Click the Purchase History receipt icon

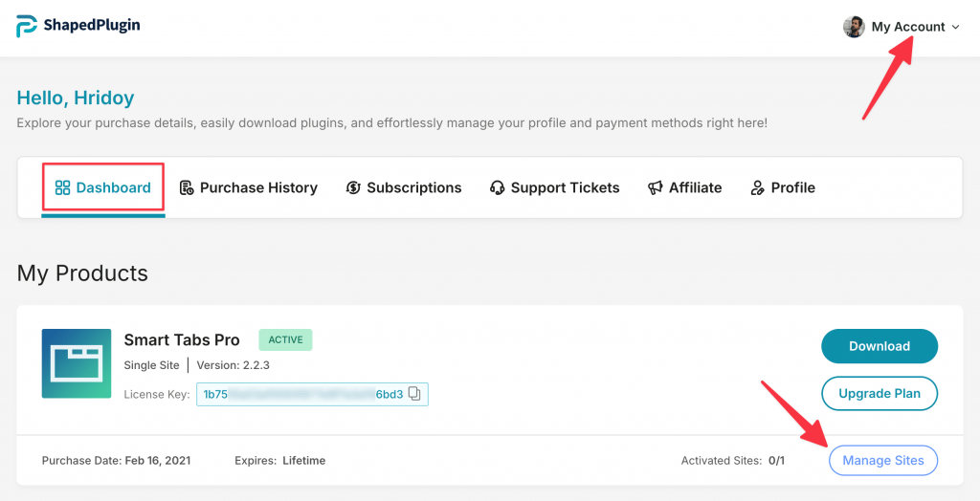(x=187, y=187)
